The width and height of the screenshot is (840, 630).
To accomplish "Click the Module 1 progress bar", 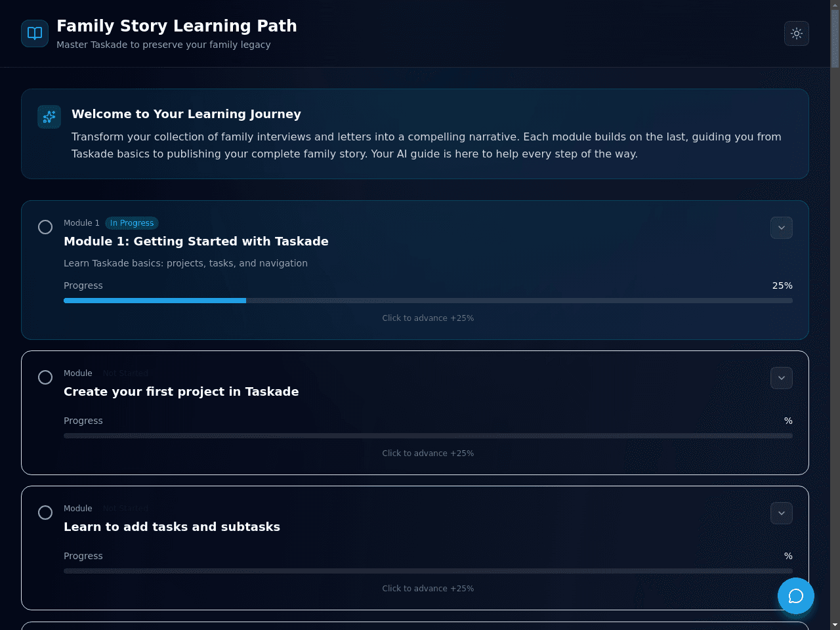I will click(428, 301).
